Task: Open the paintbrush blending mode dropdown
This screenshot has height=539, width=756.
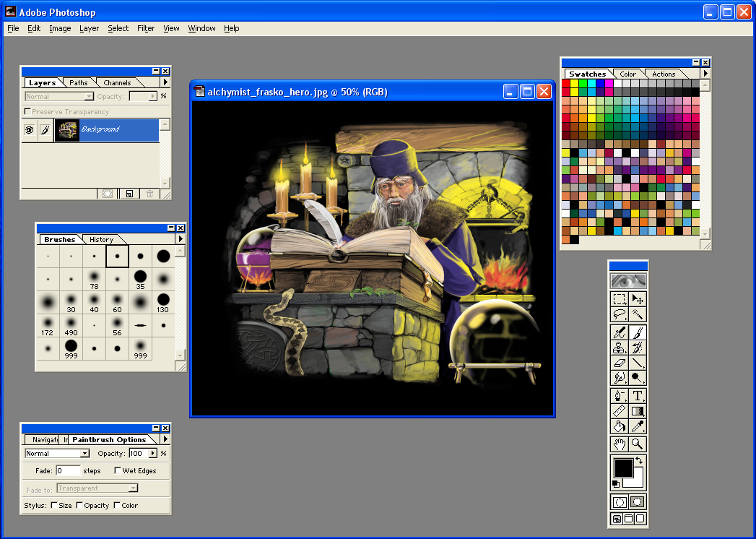Action: click(85, 453)
